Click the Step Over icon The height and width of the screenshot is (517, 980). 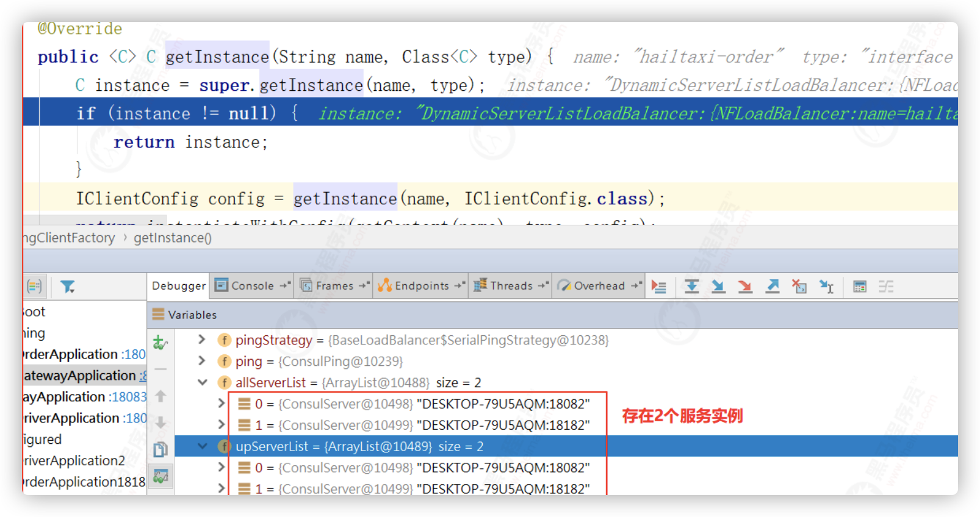(691, 286)
